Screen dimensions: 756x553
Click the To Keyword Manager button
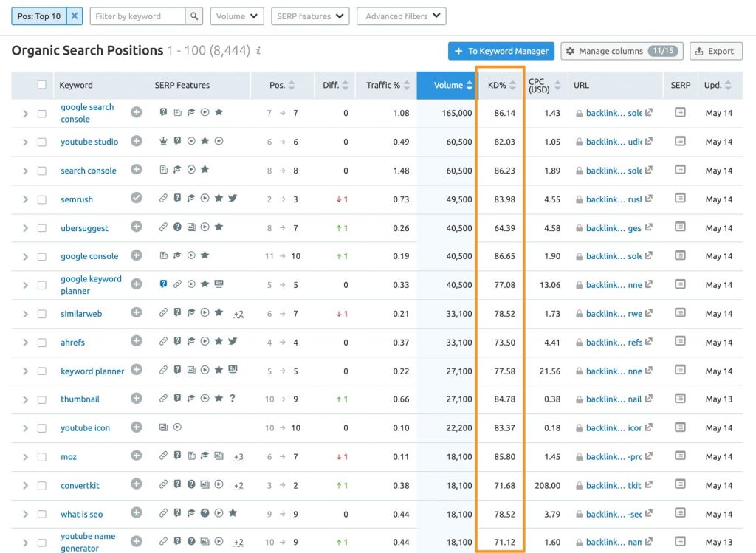coord(501,51)
